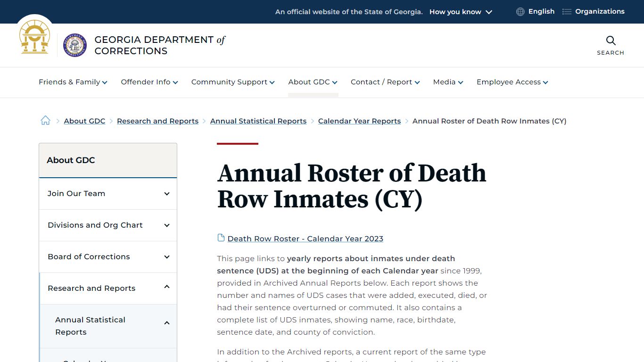Click the Organizations list icon

[x=567, y=12]
